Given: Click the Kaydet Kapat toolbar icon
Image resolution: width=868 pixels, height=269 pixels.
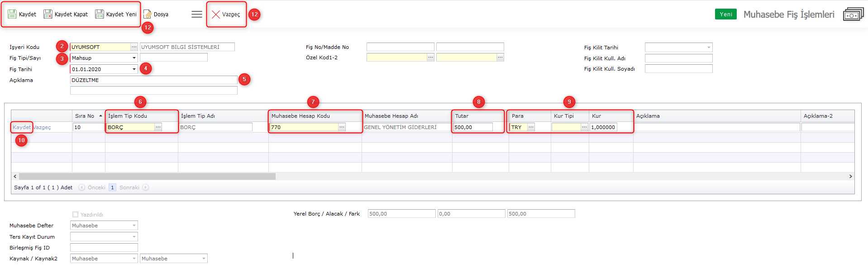Looking at the screenshot, I should click(48, 14).
